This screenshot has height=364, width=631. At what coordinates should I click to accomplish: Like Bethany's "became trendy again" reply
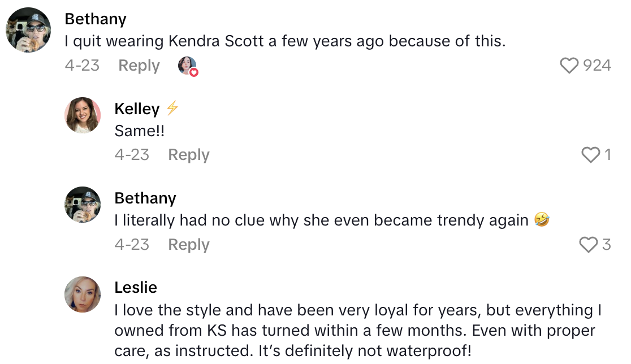589,245
